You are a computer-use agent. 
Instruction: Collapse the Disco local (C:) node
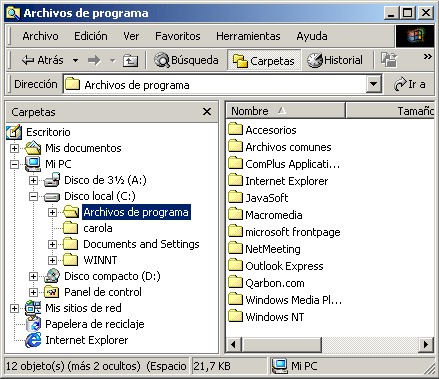(x=33, y=196)
